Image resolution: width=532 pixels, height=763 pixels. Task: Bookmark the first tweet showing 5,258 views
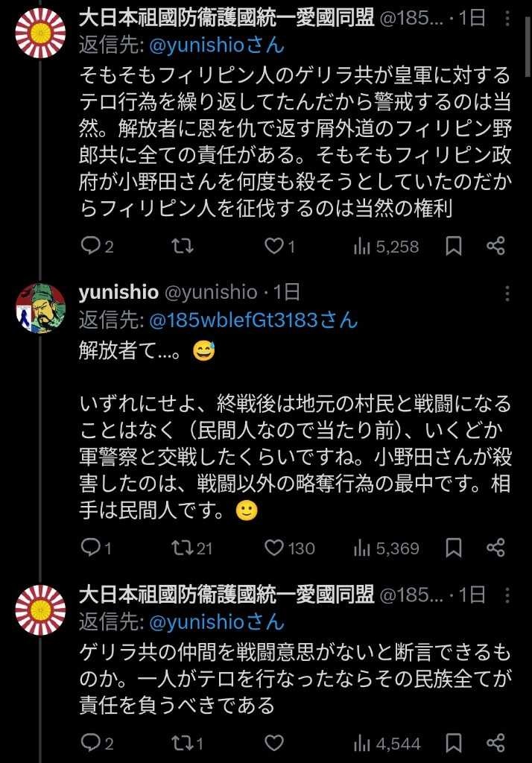click(453, 247)
